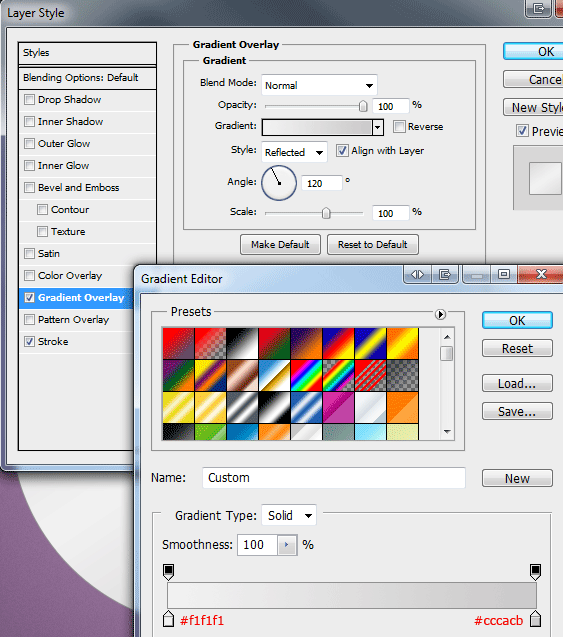
Task: Click the Gradient Editor arrows icon
Action: click(418, 275)
